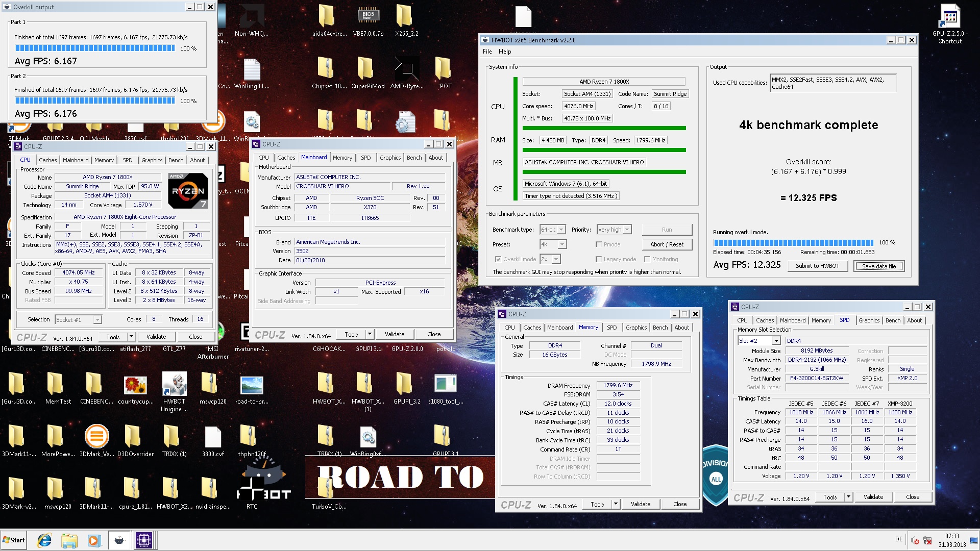Click Save data file button
The height and width of the screenshot is (551, 980).
[x=879, y=266]
